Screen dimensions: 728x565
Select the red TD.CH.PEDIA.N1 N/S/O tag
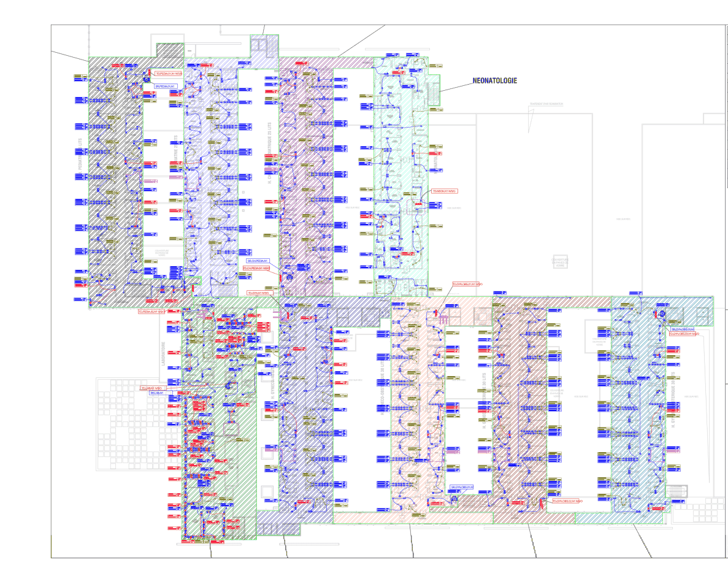[x=257, y=268]
